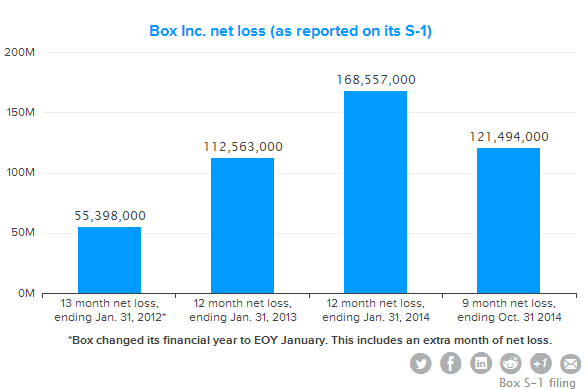Share chart on Facebook icon
The image size is (588, 389).
click(x=450, y=363)
